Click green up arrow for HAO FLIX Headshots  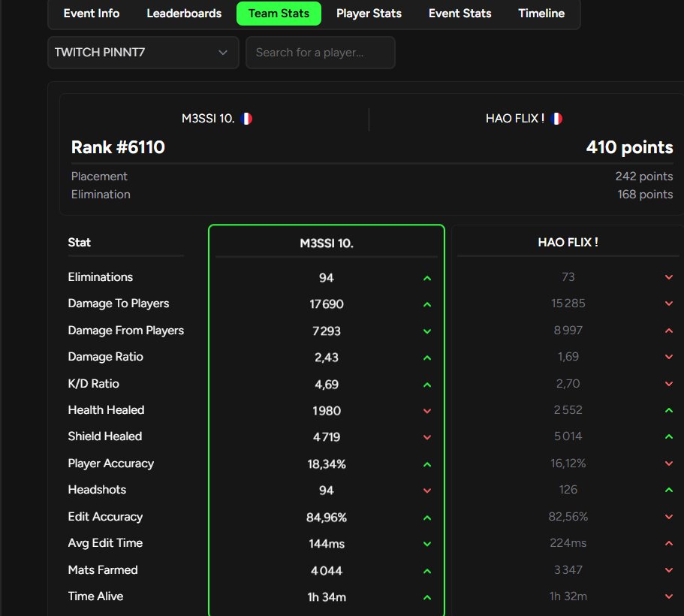[669, 490]
